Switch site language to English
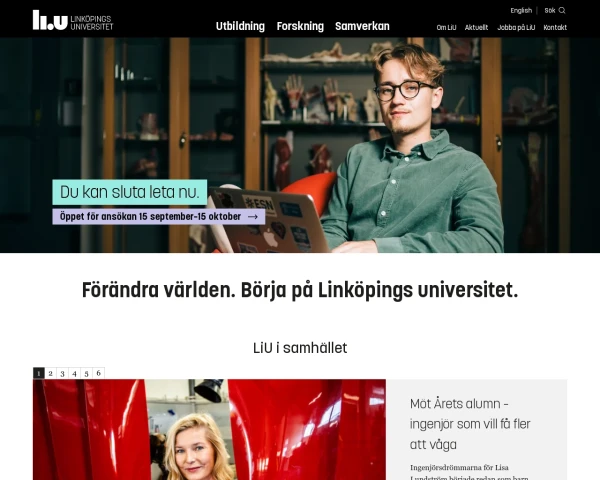 [521, 10]
